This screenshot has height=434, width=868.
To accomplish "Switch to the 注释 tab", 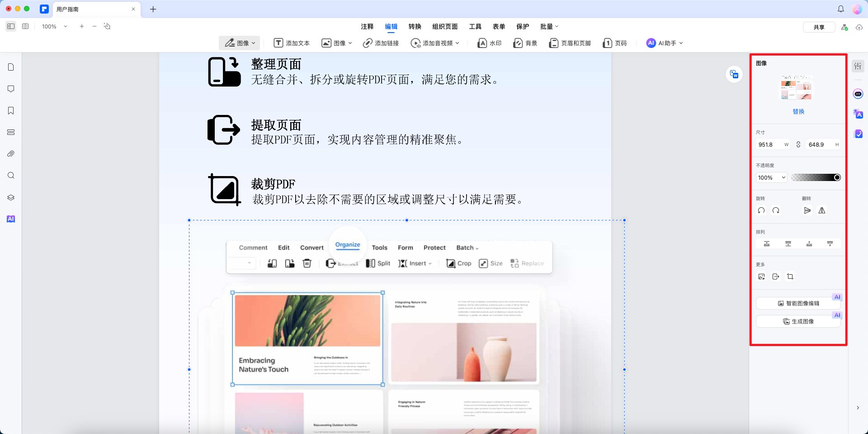I will pos(367,27).
